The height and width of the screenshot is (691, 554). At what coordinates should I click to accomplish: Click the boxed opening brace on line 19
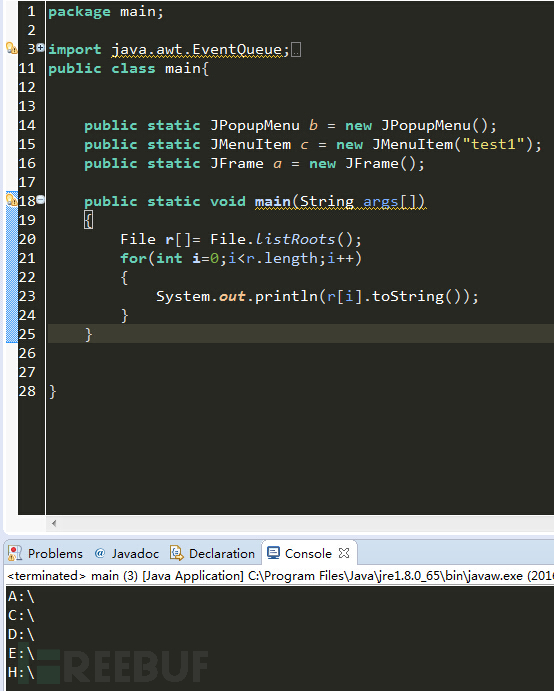[88, 220]
